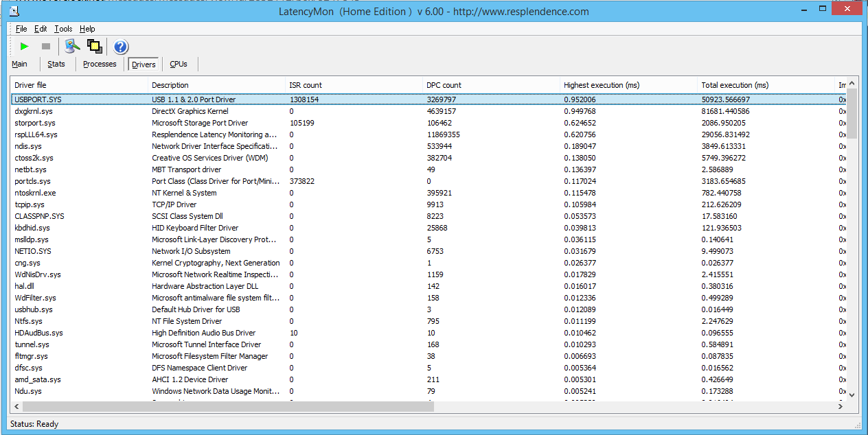Switch to the Processes tab
The height and width of the screenshot is (435, 868).
point(100,64)
